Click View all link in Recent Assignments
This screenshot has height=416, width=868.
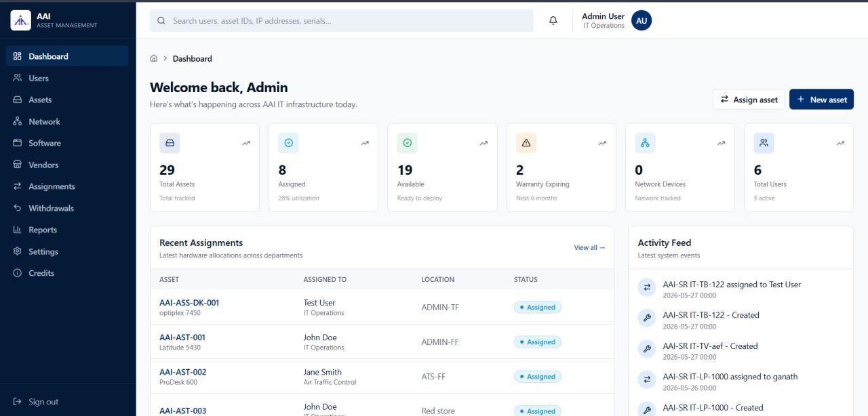[589, 247]
